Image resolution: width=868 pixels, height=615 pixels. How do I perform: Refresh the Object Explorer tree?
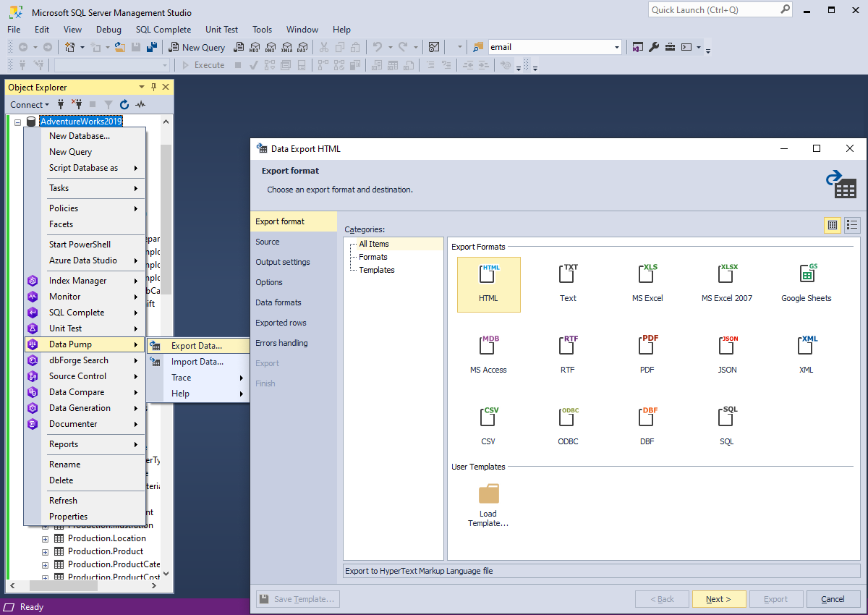[124, 104]
